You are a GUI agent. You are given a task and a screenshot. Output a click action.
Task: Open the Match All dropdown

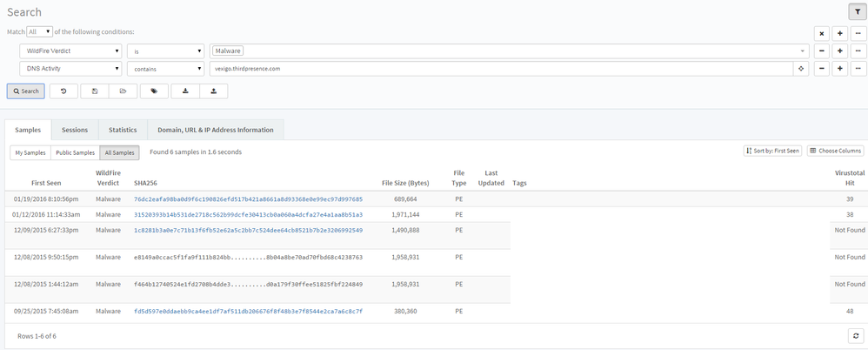coord(39,31)
